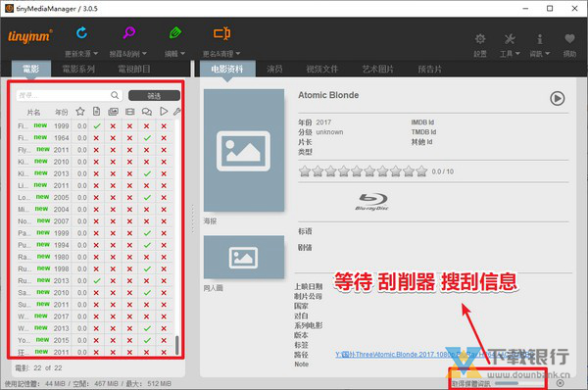Image resolution: width=588 pixels, height=390 pixels.
Task: Sort by the watched play column icon
Action: tap(164, 111)
